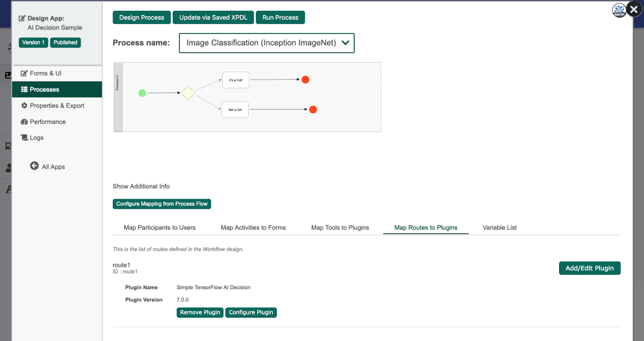The height and width of the screenshot is (341, 644).
Task: Click the Version 1 badge
Action: pyautogui.click(x=33, y=43)
